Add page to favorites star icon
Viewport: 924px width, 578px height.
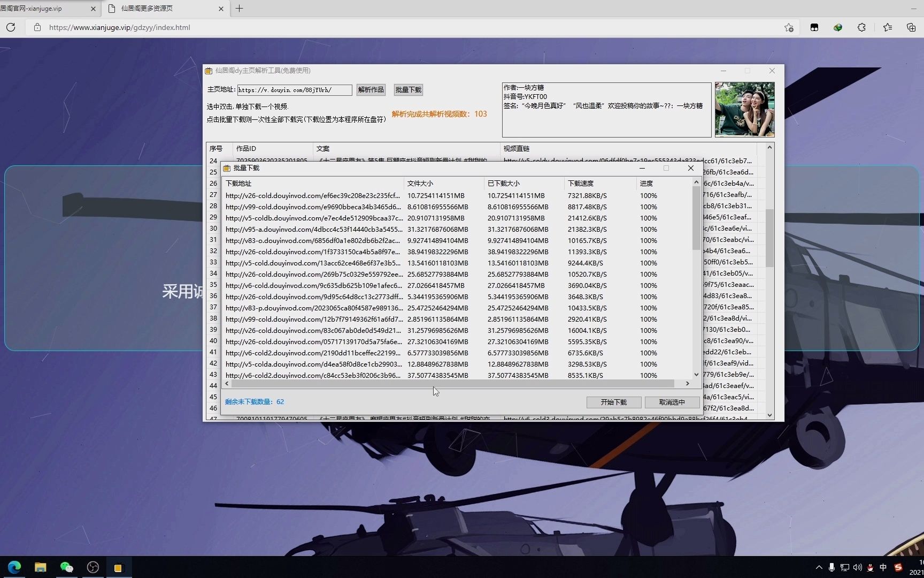coord(789,27)
